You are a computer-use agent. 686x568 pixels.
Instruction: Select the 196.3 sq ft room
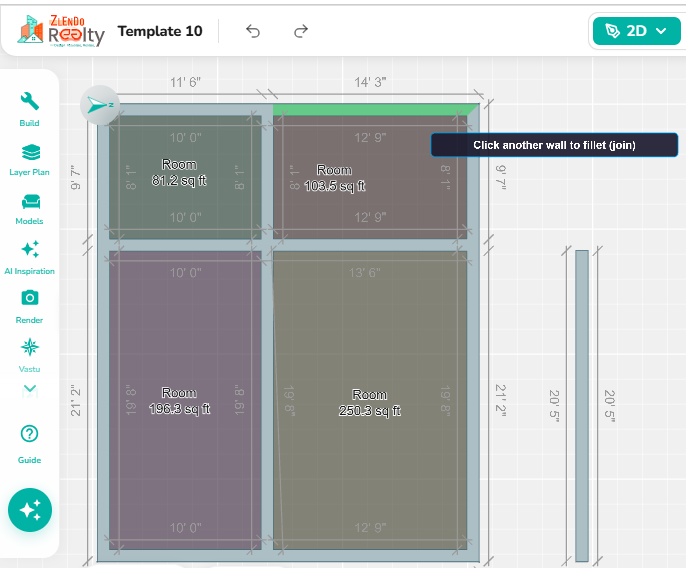185,400
